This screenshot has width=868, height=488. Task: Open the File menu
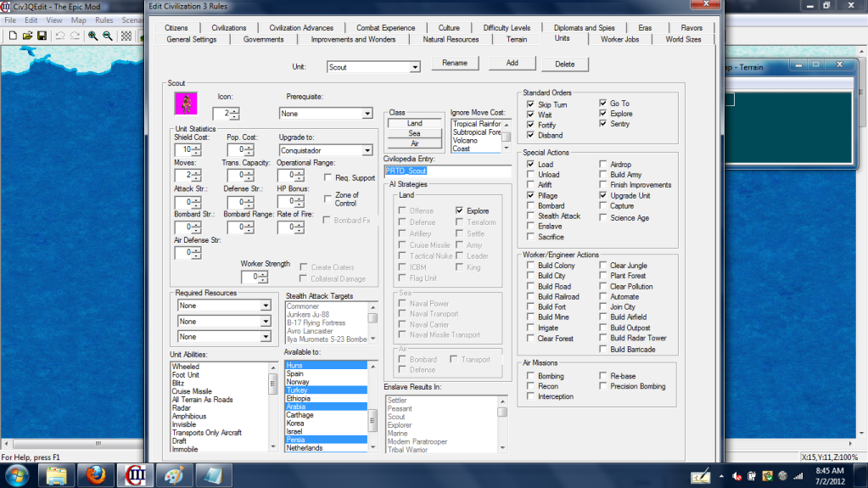click(10, 20)
